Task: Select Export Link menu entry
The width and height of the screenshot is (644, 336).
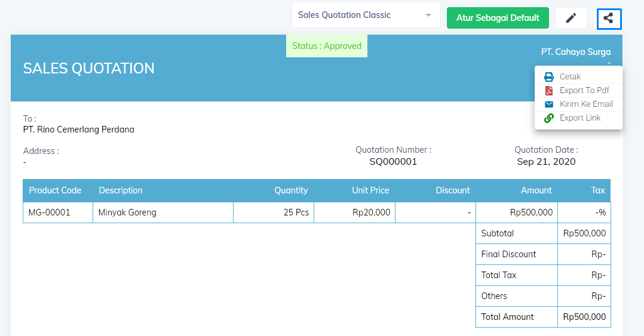Action: pos(578,118)
